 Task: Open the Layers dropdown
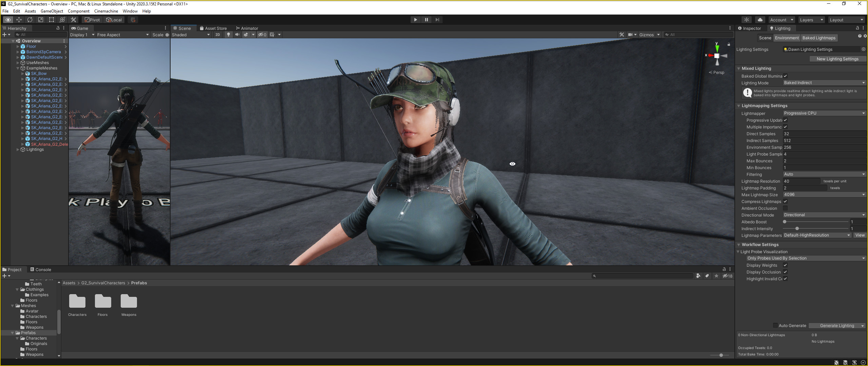811,20
